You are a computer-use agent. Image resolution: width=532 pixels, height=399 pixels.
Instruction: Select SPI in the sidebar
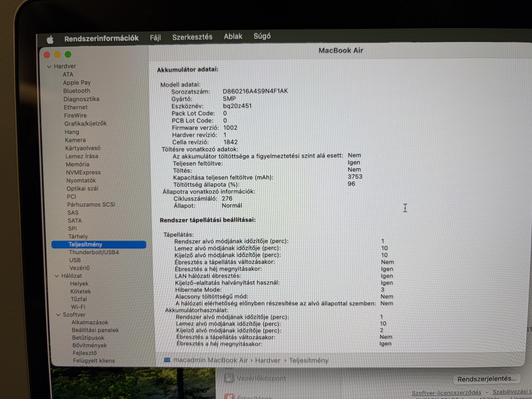pos(73,228)
